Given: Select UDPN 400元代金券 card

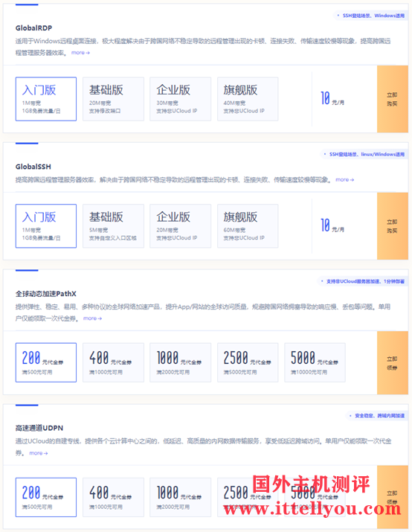Looking at the screenshot, I should click(x=113, y=497).
